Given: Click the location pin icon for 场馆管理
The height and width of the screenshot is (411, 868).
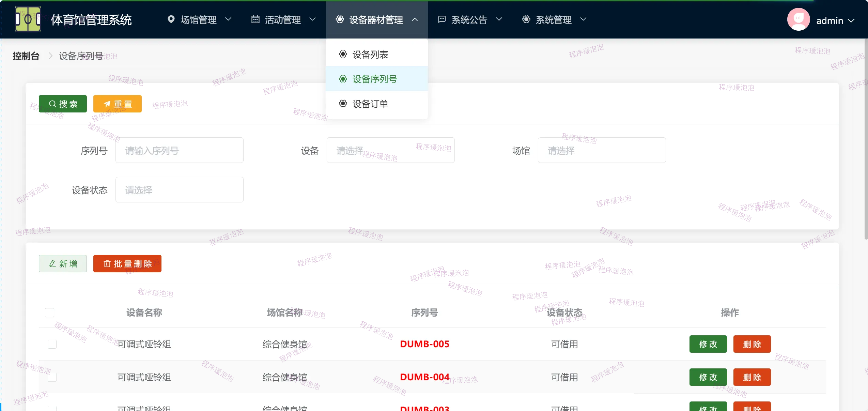Looking at the screenshot, I should click(x=171, y=19).
